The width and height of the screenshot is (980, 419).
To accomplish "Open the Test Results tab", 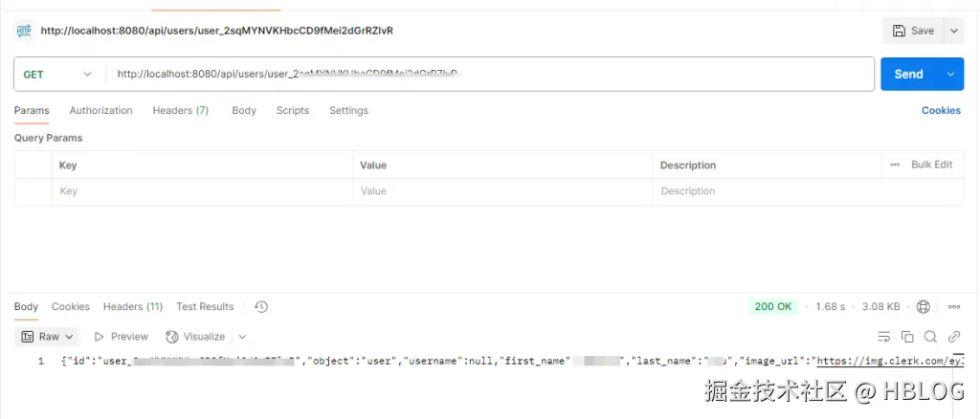I will point(205,307).
